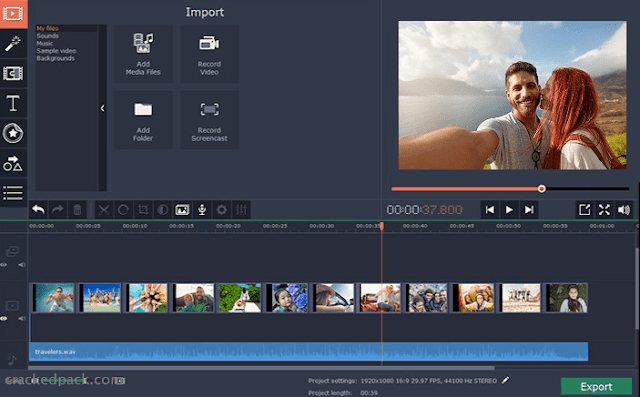Redo the last undone action
The width and height of the screenshot is (640, 397).
tap(58, 210)
